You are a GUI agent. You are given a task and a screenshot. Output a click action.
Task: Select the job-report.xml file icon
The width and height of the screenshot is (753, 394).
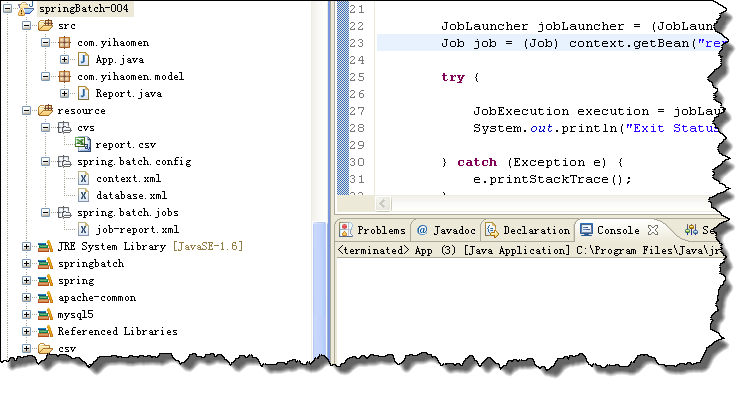pyautogui.click(x=84, y=230)
